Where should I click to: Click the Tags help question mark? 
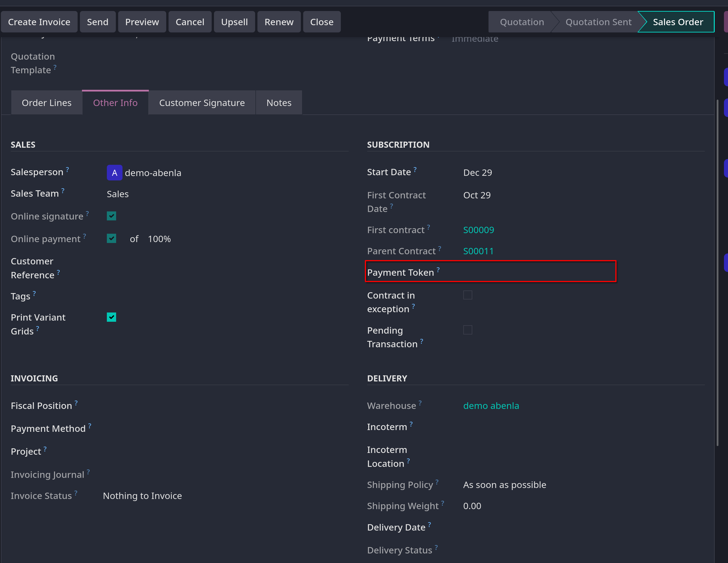(x=34, y=293)
